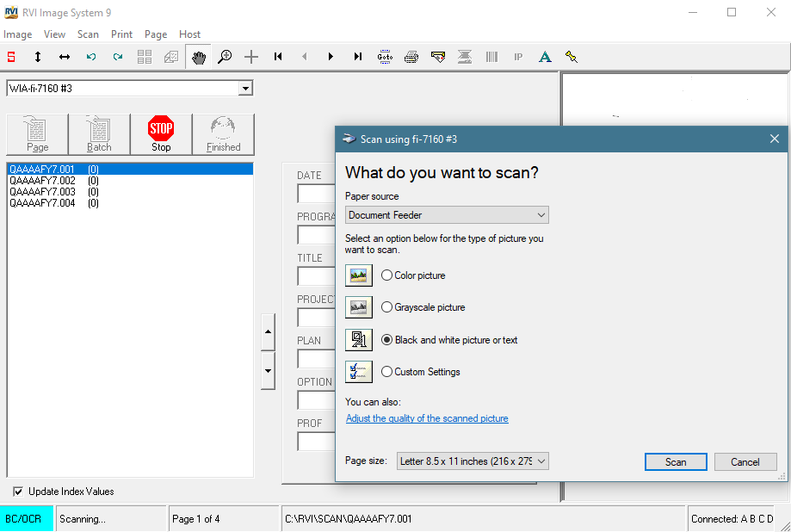
Task: Select the hand pan tool
Action: pyautogui.click(x=198, y=57)
